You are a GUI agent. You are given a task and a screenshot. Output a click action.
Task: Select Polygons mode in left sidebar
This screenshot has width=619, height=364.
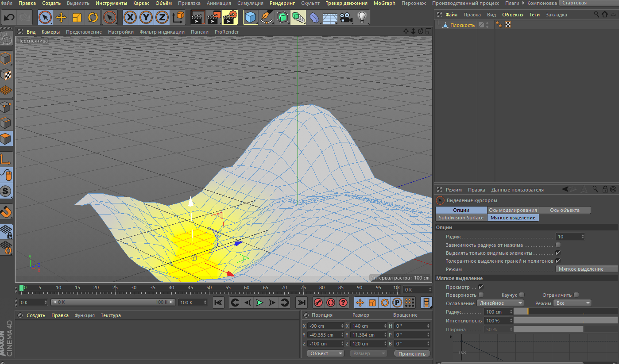click(x=6, y=139)
